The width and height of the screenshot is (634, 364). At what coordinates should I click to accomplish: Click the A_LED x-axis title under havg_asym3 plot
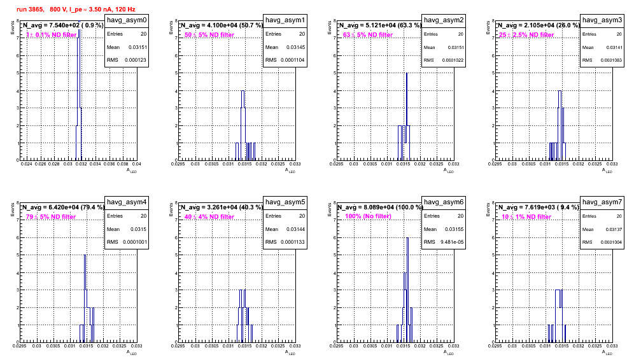pyautogui.click(x=607, y=171)
